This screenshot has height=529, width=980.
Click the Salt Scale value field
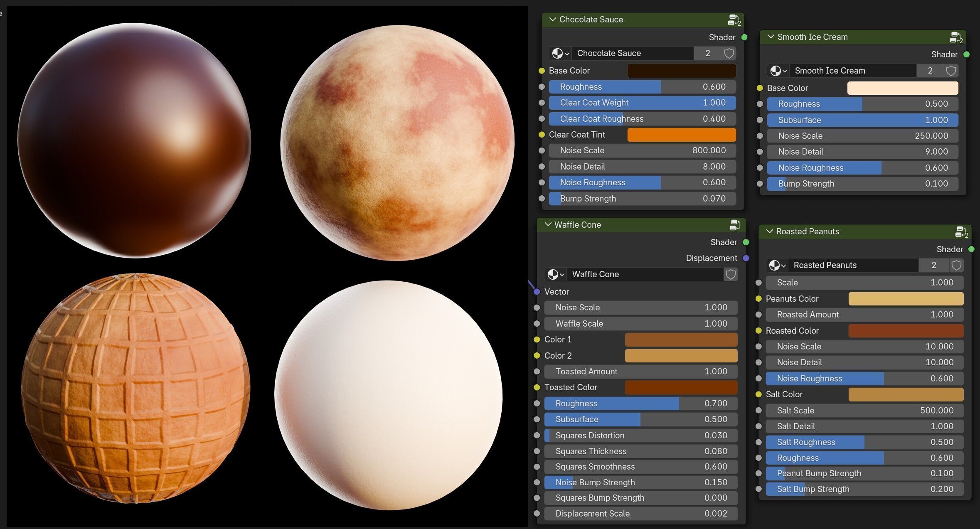pos(864,411)
